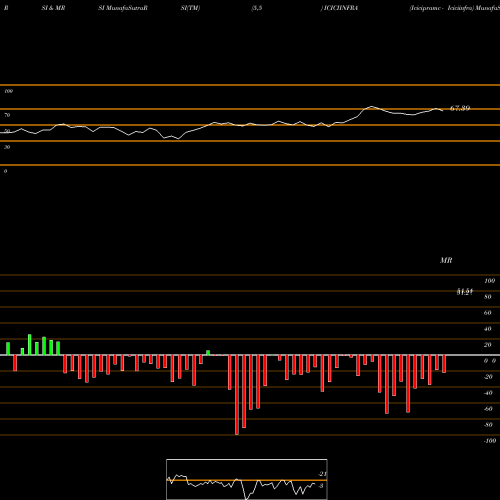Click the -40 label on MR axis

click(488, 393)
